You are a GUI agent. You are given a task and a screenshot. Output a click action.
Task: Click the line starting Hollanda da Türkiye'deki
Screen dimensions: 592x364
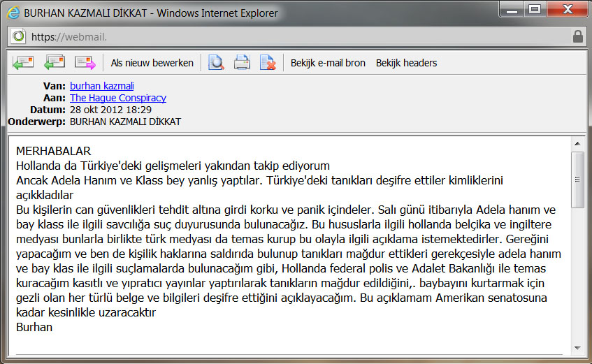[173, 166]
